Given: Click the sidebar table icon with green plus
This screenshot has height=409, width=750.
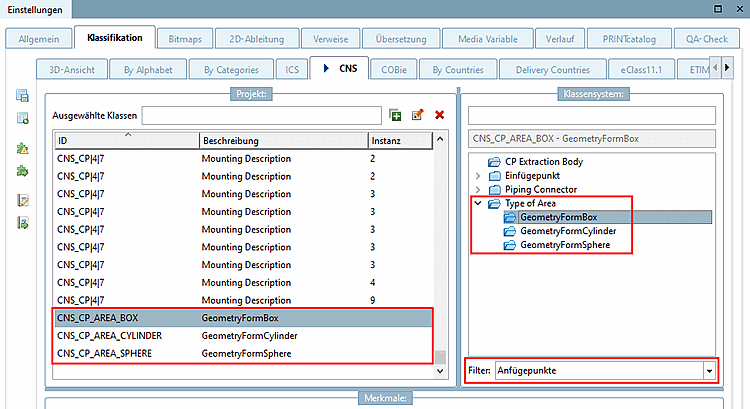Looking at the screenshot, I should 22,118.
